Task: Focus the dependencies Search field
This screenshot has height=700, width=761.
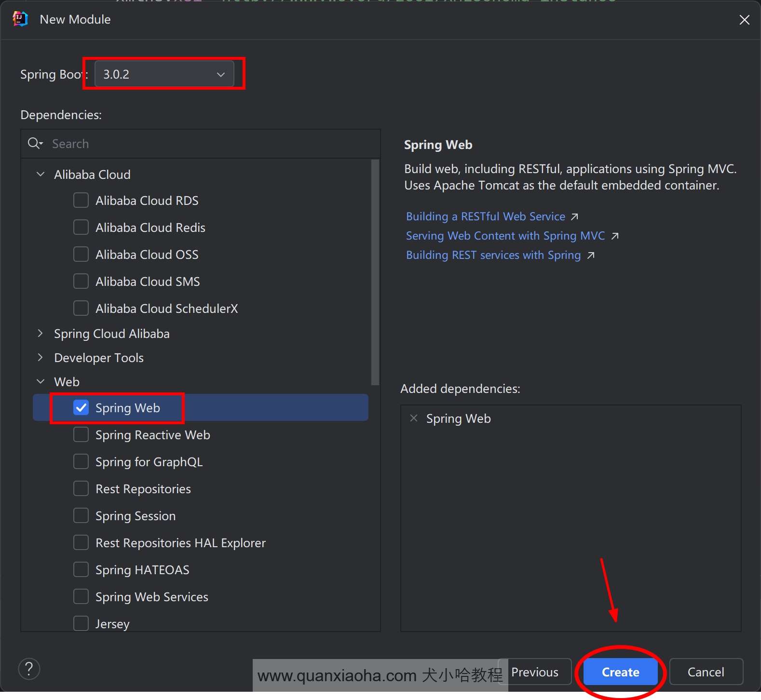Action: [201, 144]
